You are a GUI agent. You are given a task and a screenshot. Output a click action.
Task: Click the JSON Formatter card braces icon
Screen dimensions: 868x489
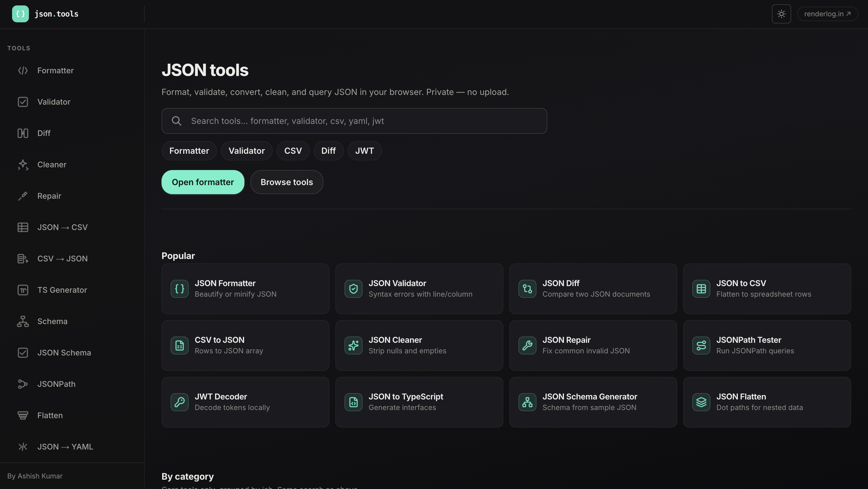pos(180,289)
